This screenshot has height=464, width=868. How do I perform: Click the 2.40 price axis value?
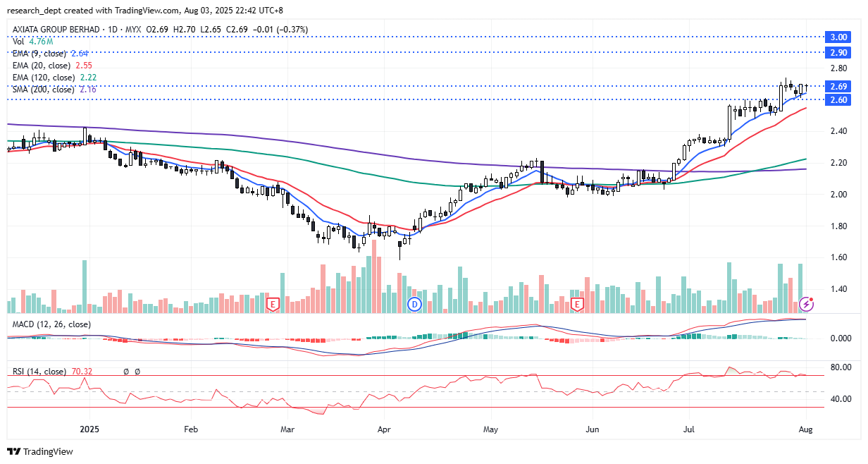click(x=838, y=132)
